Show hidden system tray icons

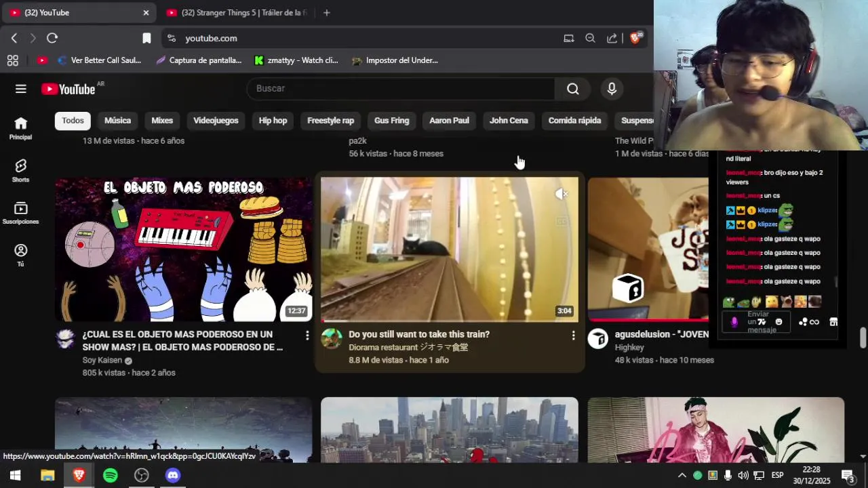[682, 475]
